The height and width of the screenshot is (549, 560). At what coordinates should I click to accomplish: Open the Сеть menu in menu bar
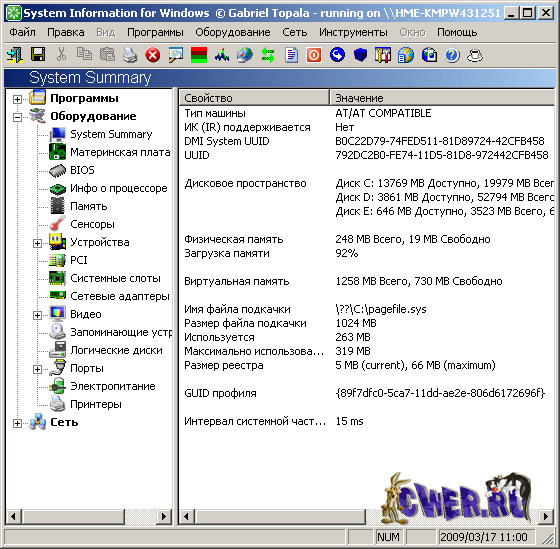(295, 33)
